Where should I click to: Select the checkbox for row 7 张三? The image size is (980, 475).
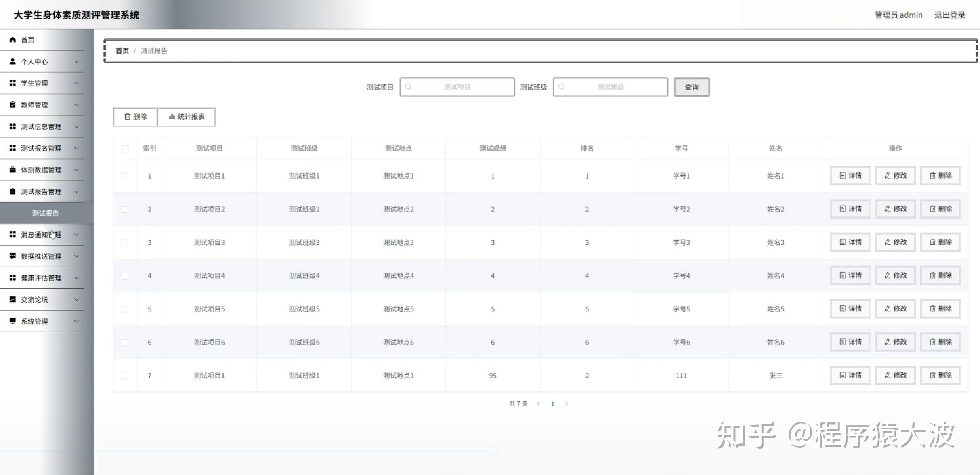(x=125, y=376)
